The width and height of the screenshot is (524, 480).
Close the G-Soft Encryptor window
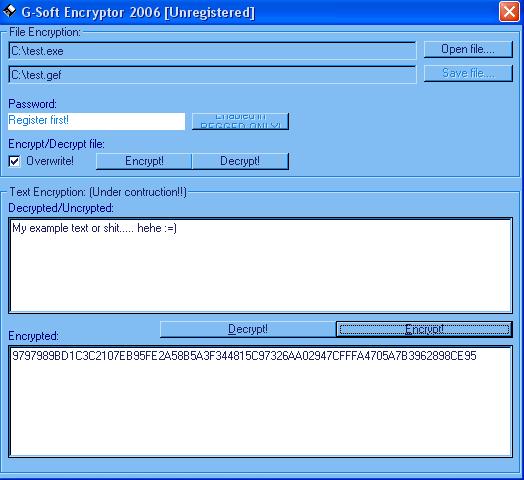pos(509,12)
